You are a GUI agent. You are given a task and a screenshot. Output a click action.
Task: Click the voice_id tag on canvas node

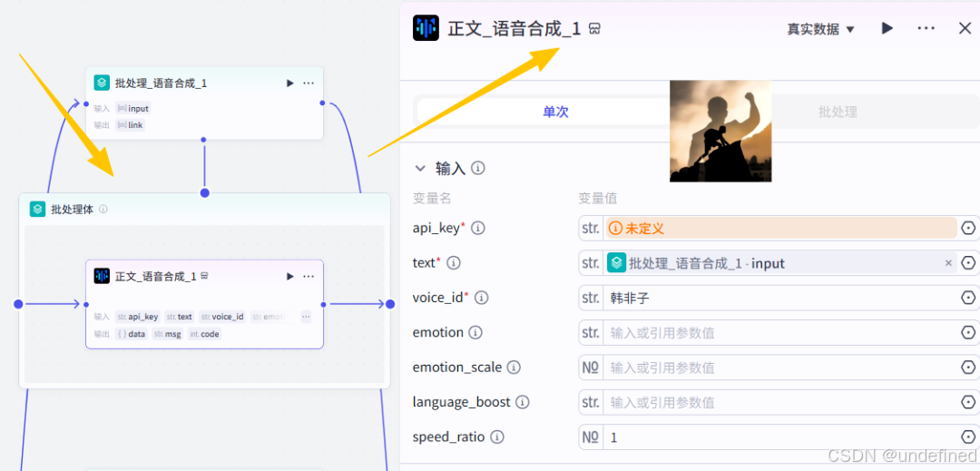click(x=222, y=317)
